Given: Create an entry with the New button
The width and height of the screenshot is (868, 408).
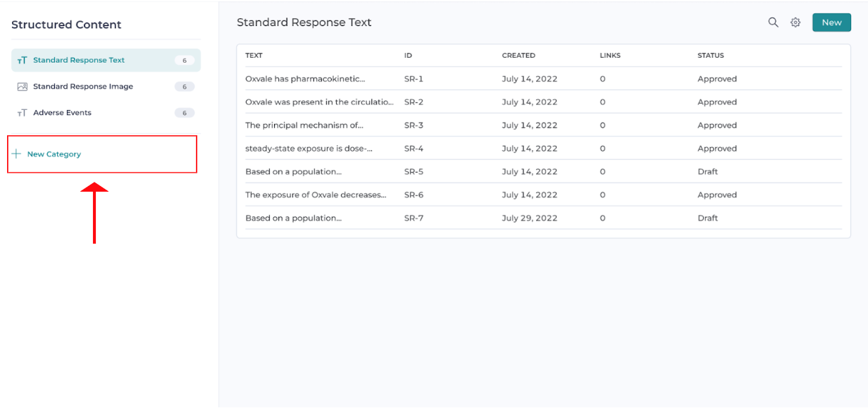Looking at the screenshot, I should [831, 22].
